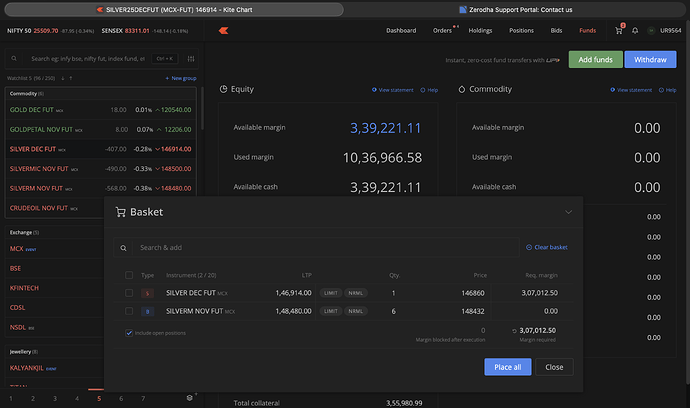The image size is (690, 408).
Task: Open the cart icon in top navigation
Action: [619, 31]
